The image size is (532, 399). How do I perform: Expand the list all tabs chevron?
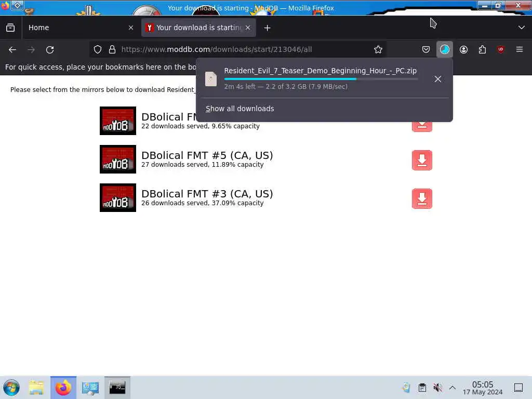click(522, 28)
